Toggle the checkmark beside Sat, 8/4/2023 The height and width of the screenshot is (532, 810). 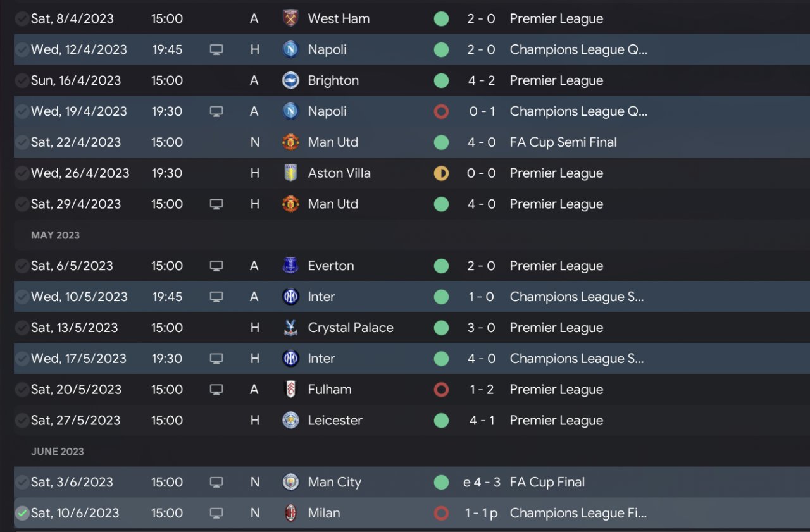click(22, 18)
